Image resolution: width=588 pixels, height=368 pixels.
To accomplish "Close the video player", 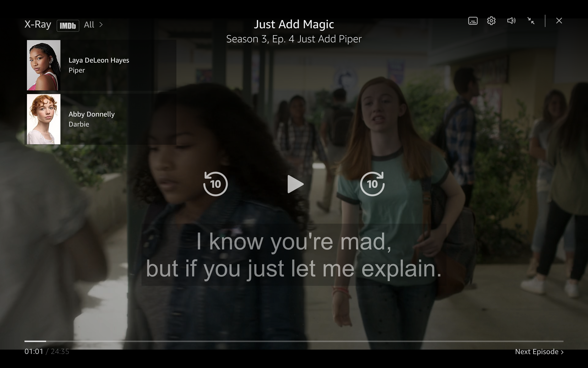I will coord(559,21).
